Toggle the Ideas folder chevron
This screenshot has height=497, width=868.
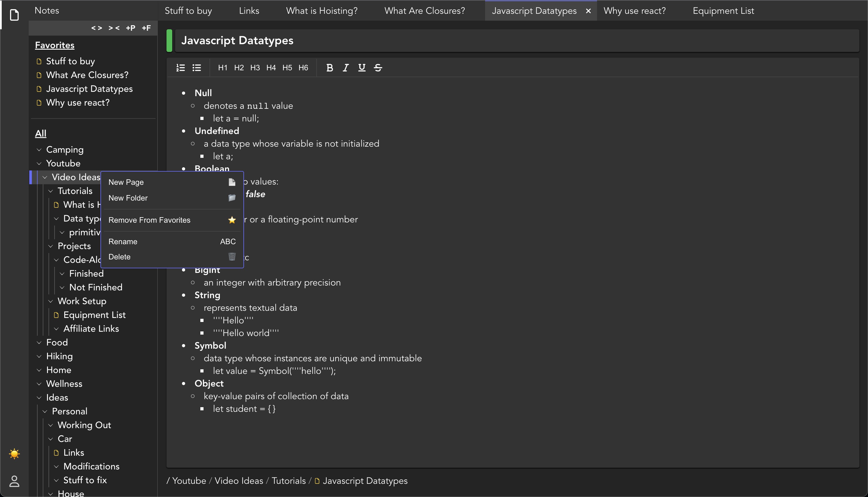39,398
